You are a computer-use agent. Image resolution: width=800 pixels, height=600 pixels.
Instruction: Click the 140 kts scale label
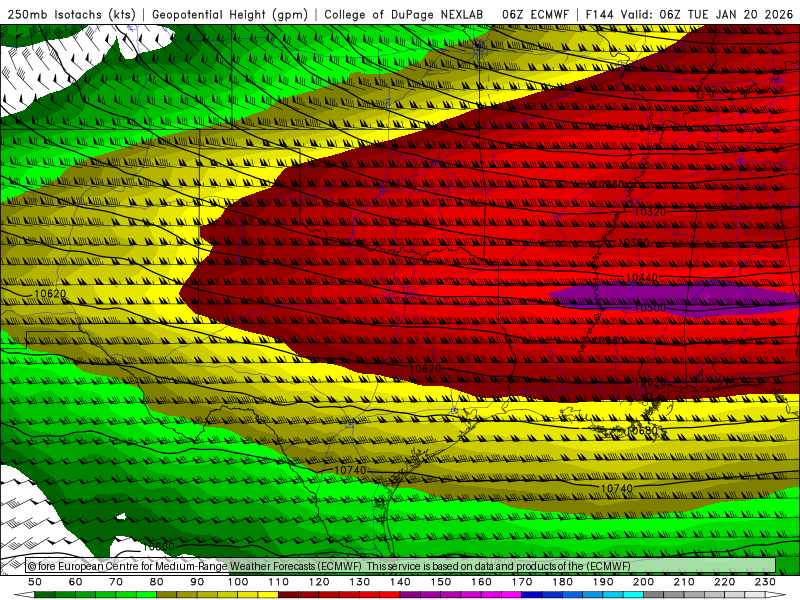point(400,582)
